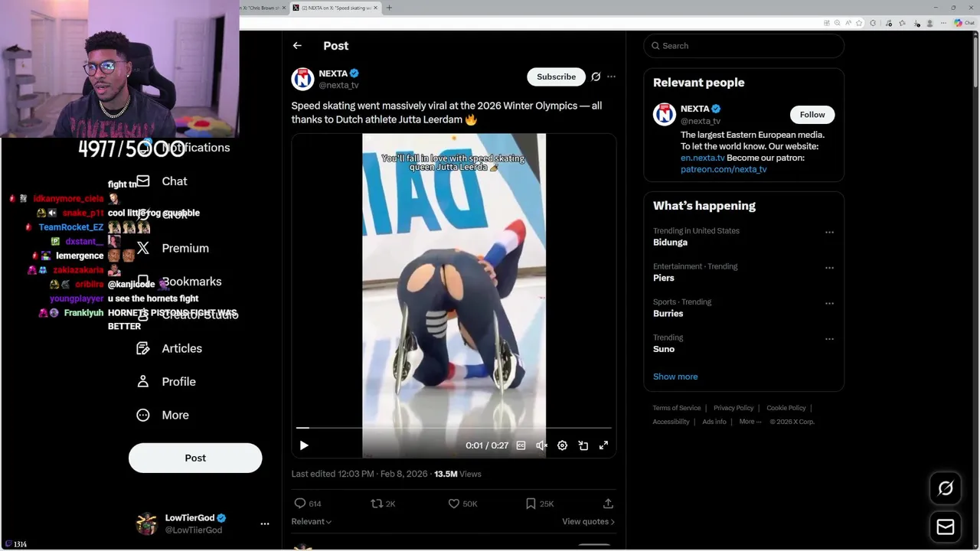
Task: Open the en.nexta.tv link
Action: pyautogui.click(x=702, y=158)
